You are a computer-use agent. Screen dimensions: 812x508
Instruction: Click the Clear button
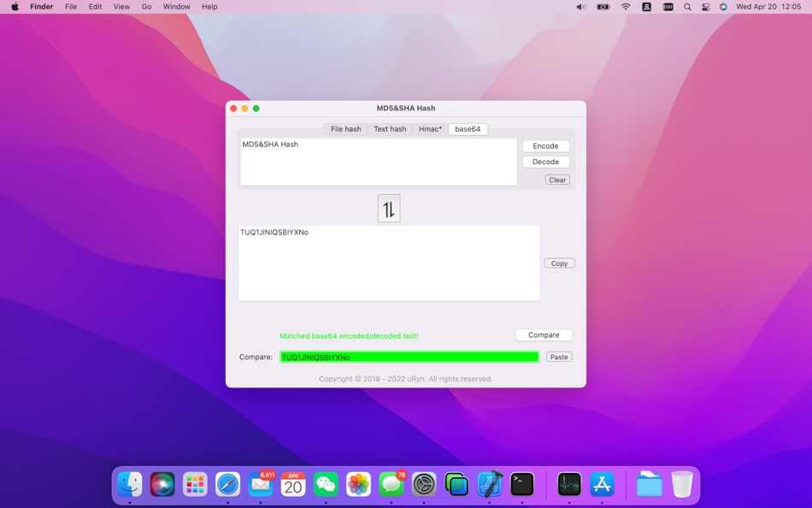[x=557, y=180]
